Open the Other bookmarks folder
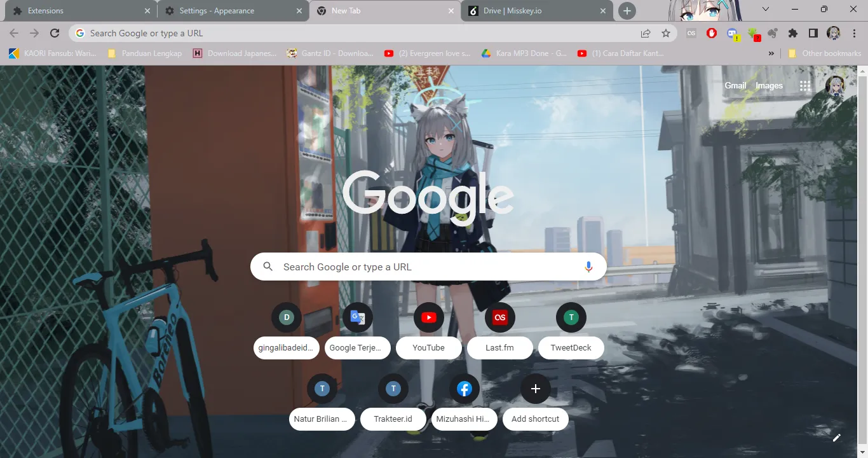This screenshot has height=458, width=868. point(825,53)
